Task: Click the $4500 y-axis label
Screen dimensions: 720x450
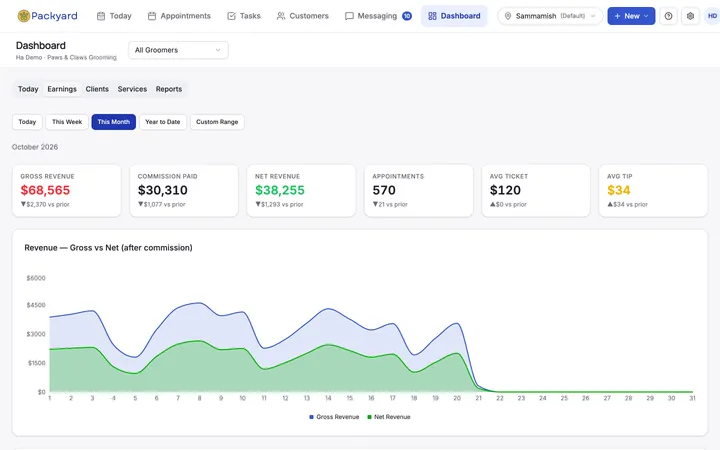Action: coord(36,305)
